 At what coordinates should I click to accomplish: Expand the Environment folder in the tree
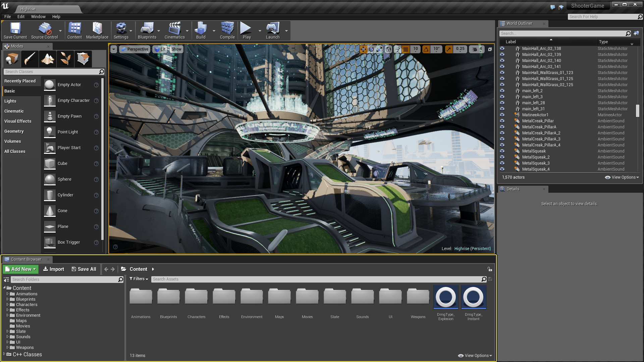(7, 315)
